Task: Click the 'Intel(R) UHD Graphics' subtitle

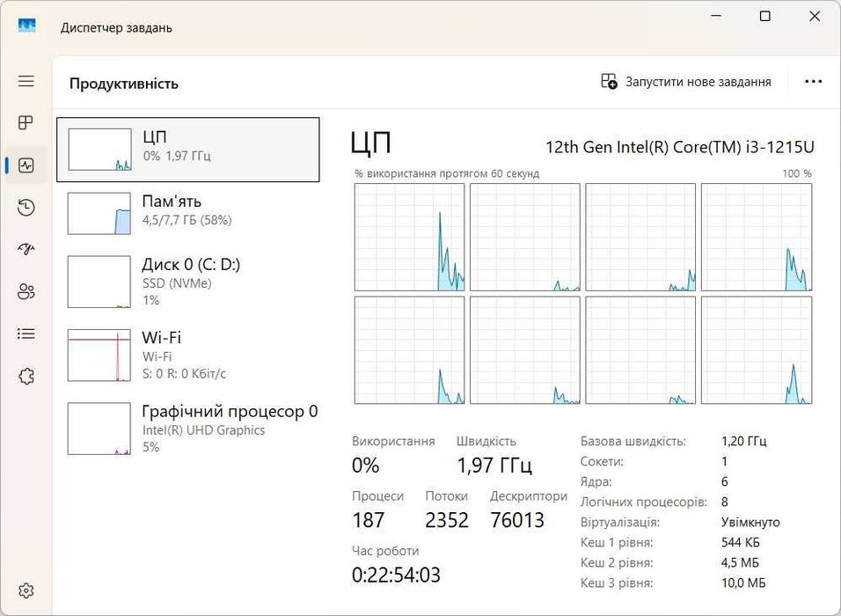Action: click(x=203, y=430)
